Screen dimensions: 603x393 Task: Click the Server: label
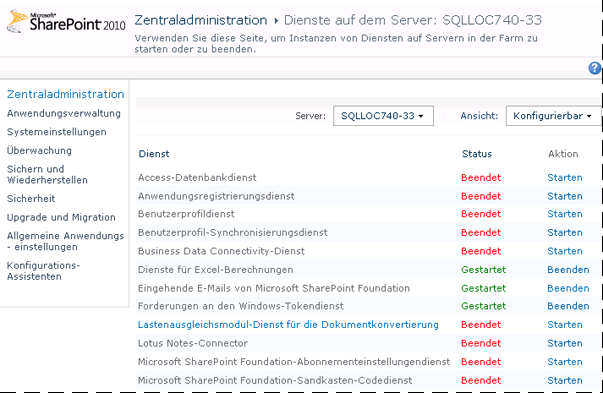[x=310, y=116]
